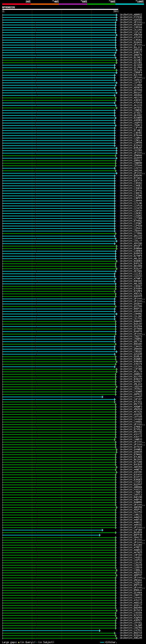Open hit UniRef100_A6LS65
This screenshot has height=644, width=146.
[131, 284]
